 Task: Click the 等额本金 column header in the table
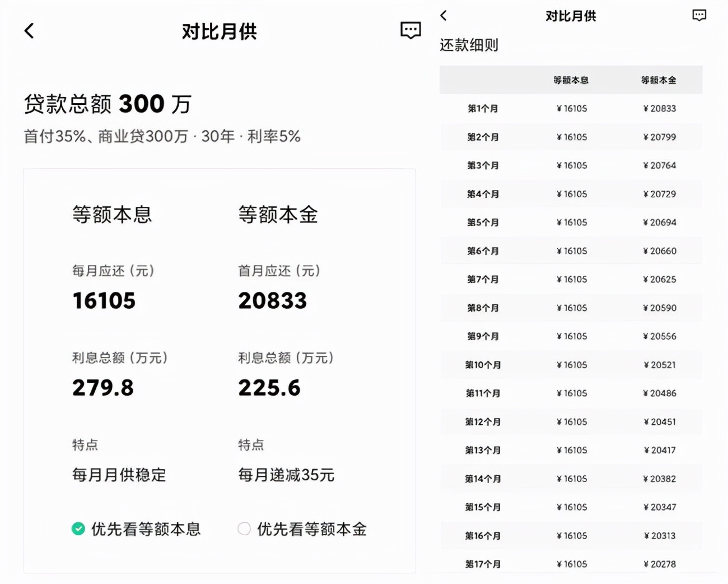pos(659,80)
